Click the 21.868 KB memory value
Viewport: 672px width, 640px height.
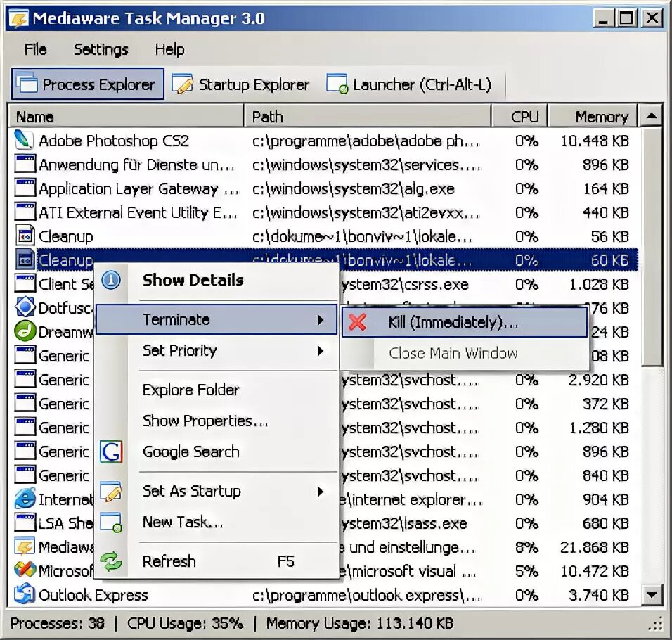595,547
